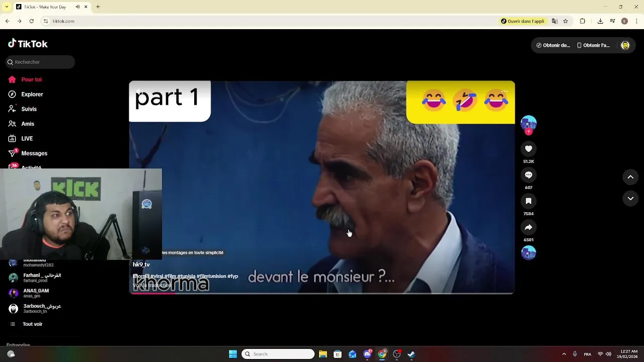Go to next video with down arrow

[x=630, y=199]
